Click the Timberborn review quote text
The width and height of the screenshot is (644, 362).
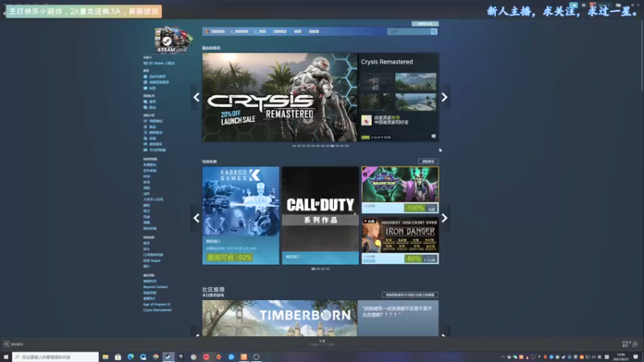point(397,311)
